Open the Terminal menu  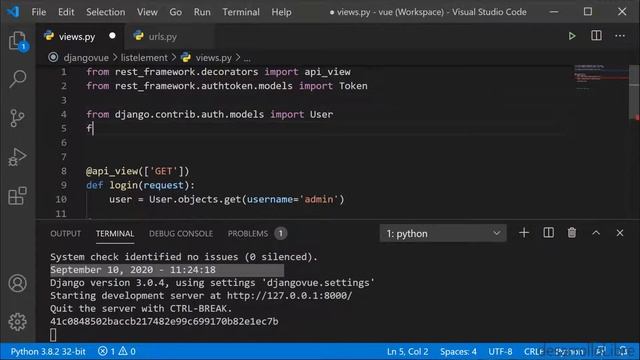pos(241,12)
